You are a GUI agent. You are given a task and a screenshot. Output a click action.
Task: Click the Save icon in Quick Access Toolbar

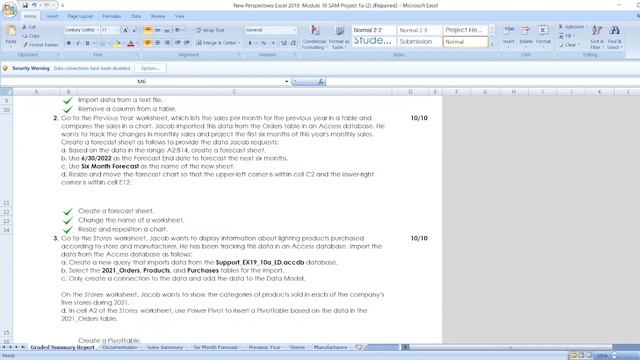[25, 5]
